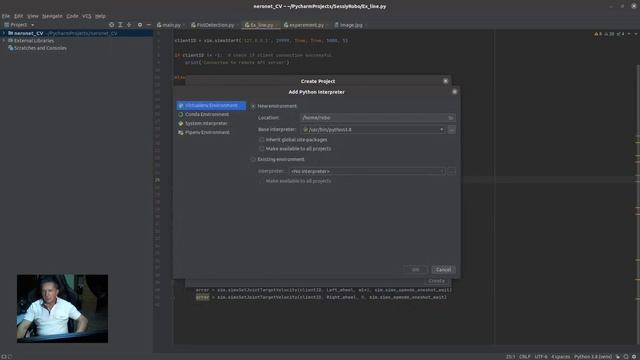Open the CRLF line separator selector
Image resolution: width=640 pixels, height=360 pixels.
(525, 356)
